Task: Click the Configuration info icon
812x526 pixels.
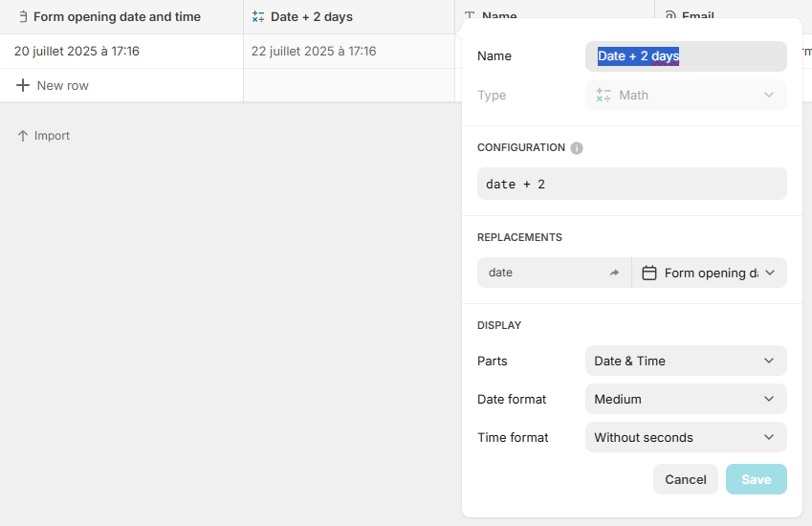Action: 577,148
